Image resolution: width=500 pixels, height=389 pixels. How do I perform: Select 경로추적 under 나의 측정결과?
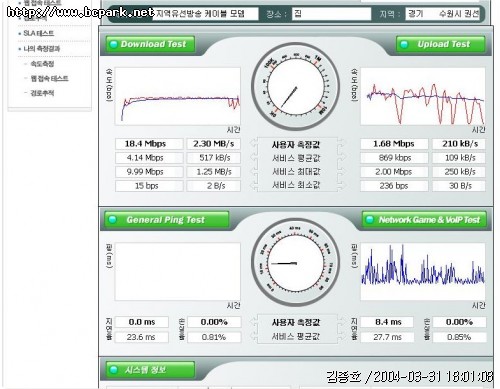(x=42, y=93)
